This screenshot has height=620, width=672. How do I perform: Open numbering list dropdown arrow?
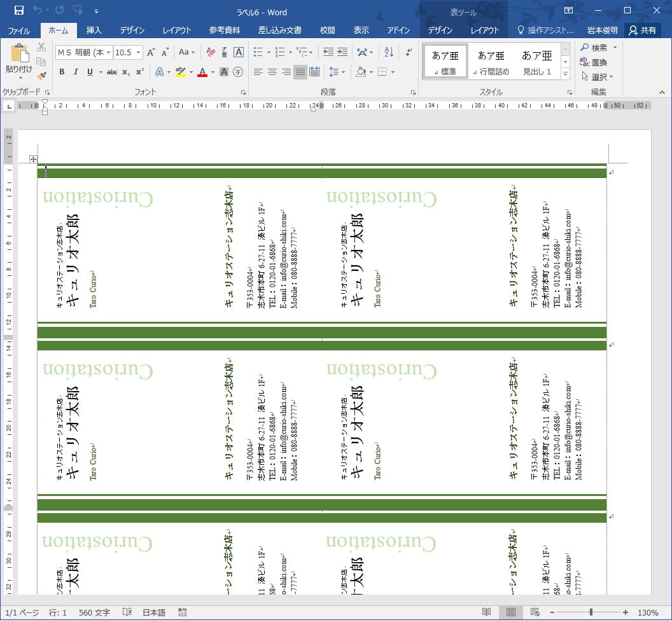point(290,53)
